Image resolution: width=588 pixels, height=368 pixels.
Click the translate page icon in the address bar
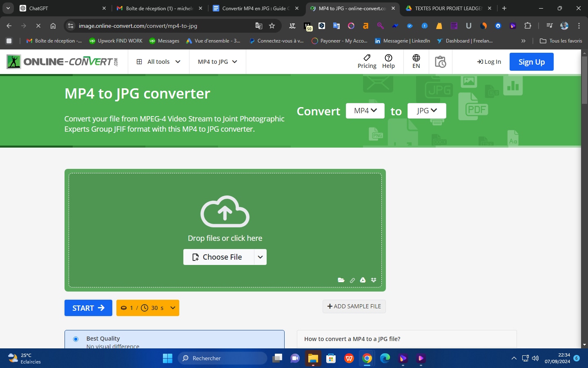(x=258, y=26)
